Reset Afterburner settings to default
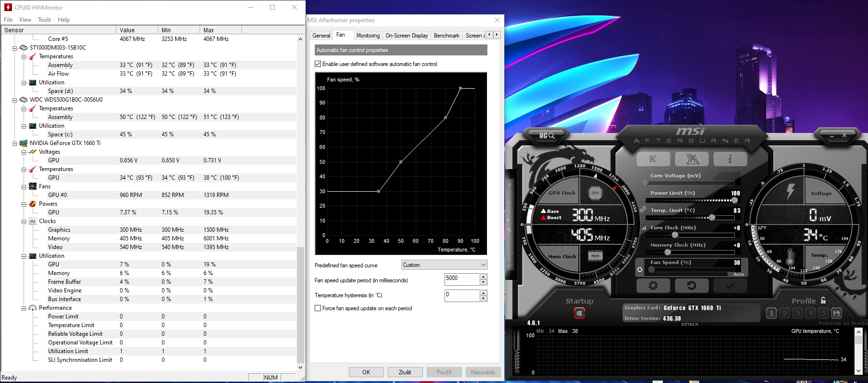The height and width of the screenshot is (383, 868). click(x=691, y=285)
